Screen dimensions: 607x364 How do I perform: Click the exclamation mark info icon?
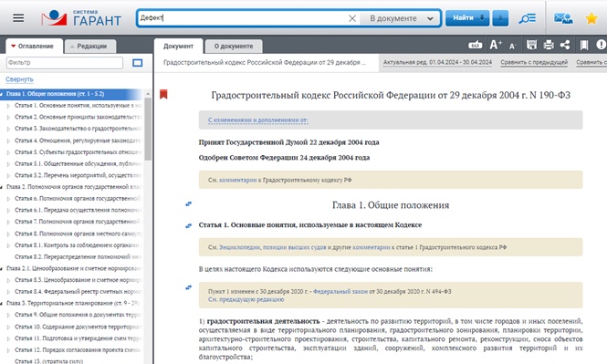coord(602,45)
